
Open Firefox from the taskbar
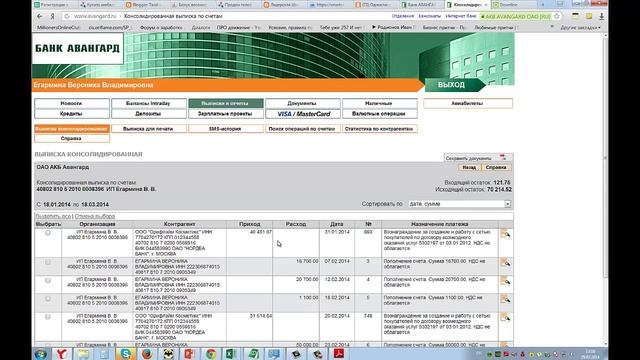[x=147, y=354]
